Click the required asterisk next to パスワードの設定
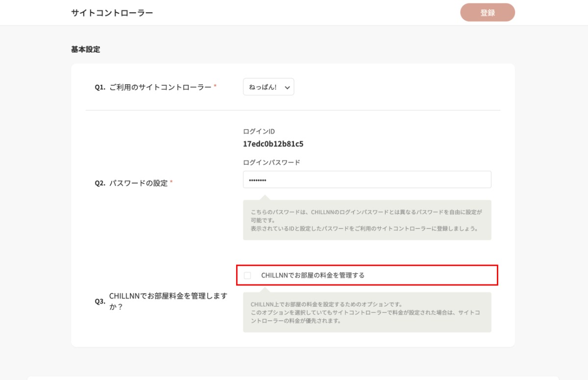This screenshot has width=588, height=380. click(171, 183)
